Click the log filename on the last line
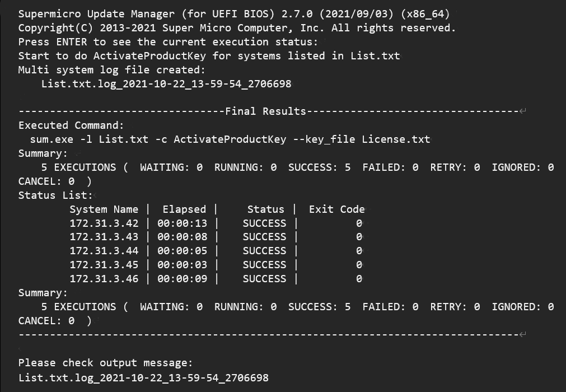566x392 pixels. coord(143,377)
